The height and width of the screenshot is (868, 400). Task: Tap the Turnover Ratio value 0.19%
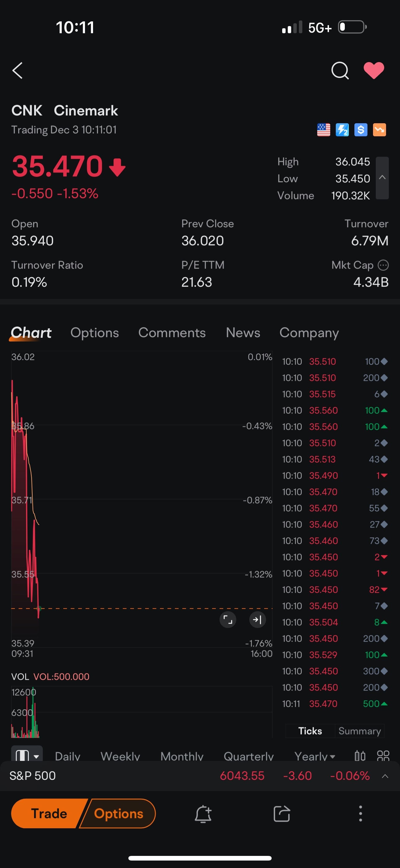click(29, 282)
